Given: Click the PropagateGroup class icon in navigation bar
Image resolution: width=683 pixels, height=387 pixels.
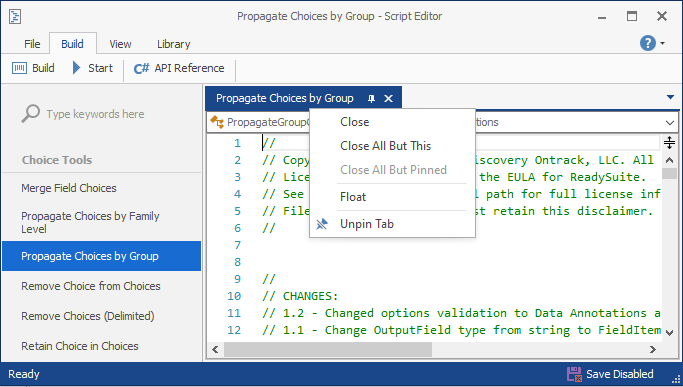Looking at the screenshot, I should coord(217,122).
